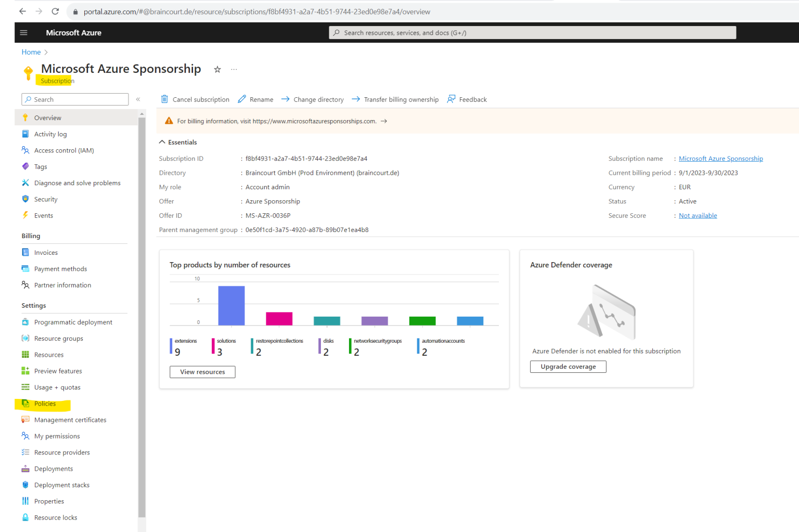Open Security from the sidebar icon
Image resolution: width=799 pixels, height=532 pixels.
[x=26, y=199]
